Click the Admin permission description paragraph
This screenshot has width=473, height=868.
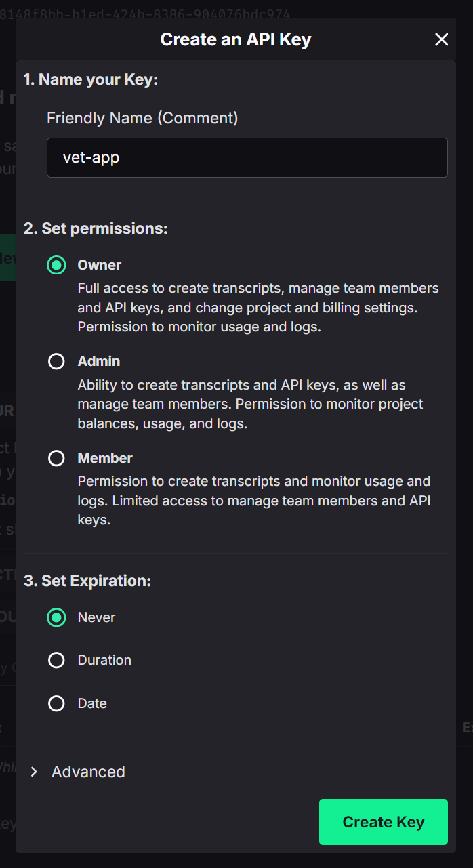250,404
